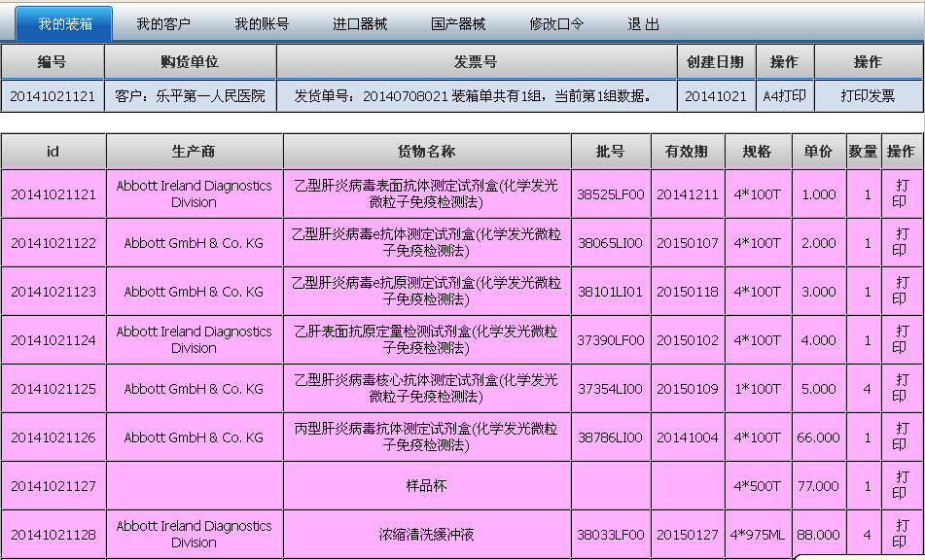The height and width of the screenshot is (560, 925).
Task: Click the 数量 column header
Action: point(864,152)
